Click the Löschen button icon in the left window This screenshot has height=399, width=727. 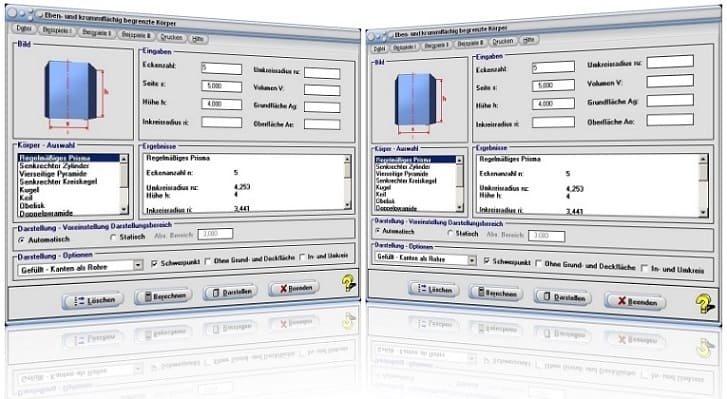coord(93,300)
